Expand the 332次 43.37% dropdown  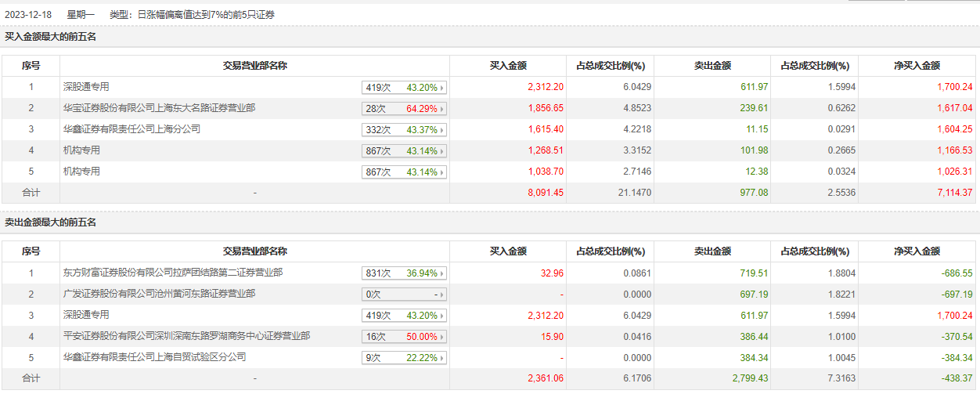(404, 130)
